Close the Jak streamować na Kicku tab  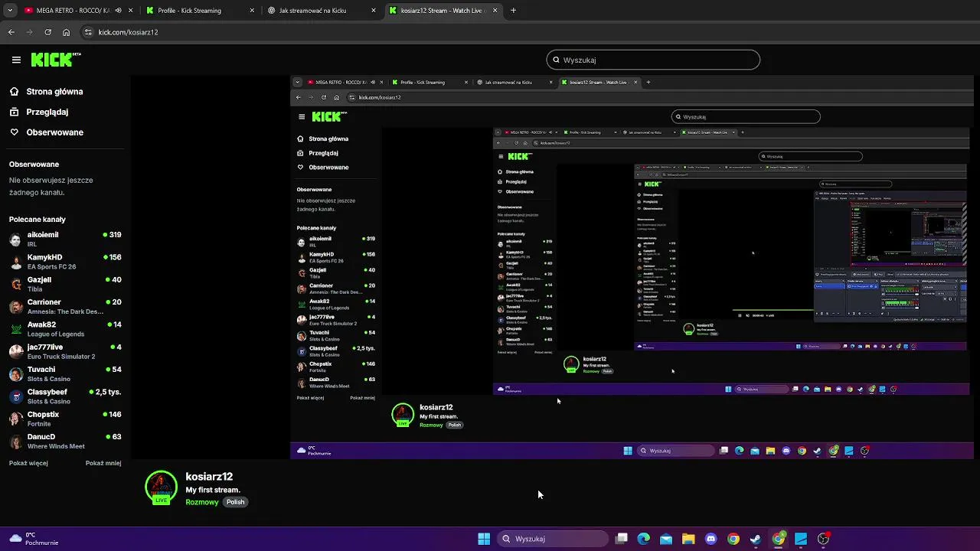374,11
